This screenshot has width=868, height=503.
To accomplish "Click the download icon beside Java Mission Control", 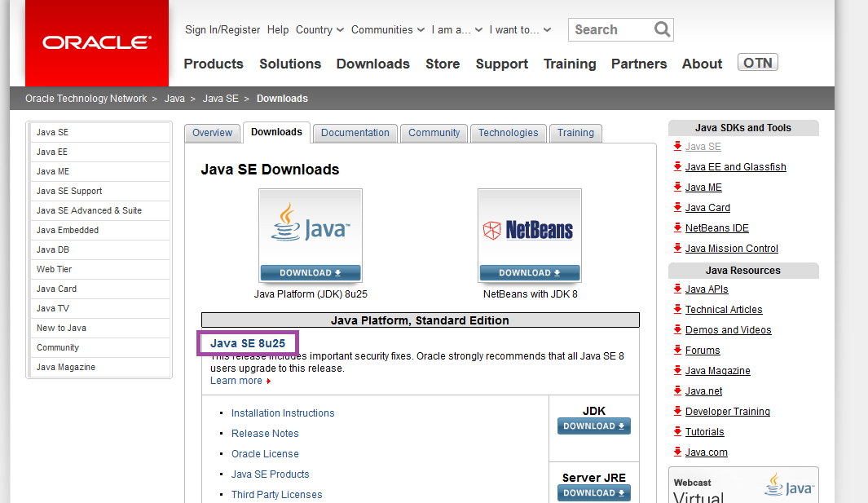I will tap(677, 248).
